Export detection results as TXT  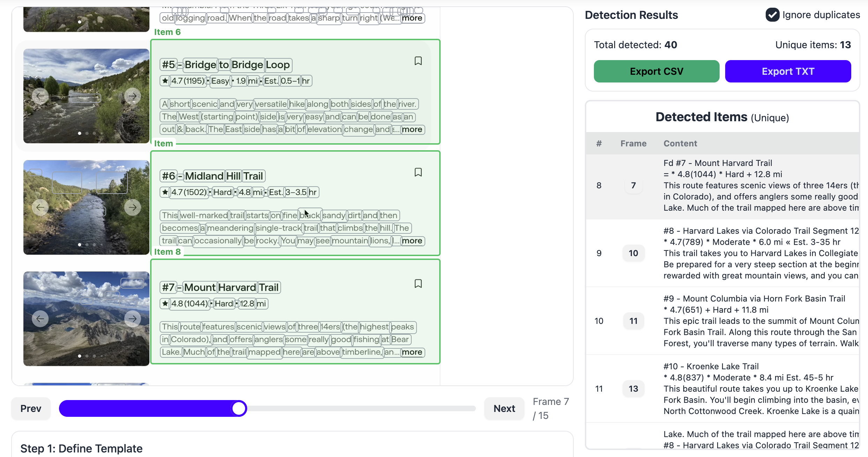point(788,71)
